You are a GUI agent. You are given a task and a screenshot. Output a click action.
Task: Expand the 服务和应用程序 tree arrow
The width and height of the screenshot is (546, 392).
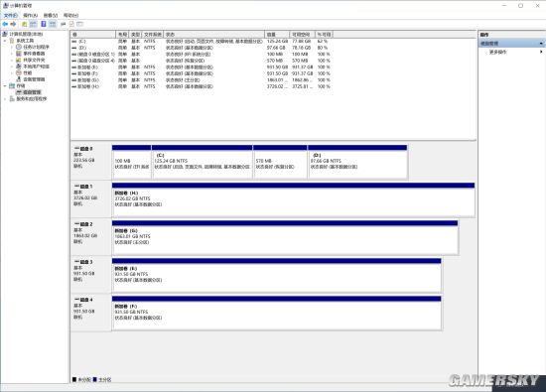[x=5, y=98]
